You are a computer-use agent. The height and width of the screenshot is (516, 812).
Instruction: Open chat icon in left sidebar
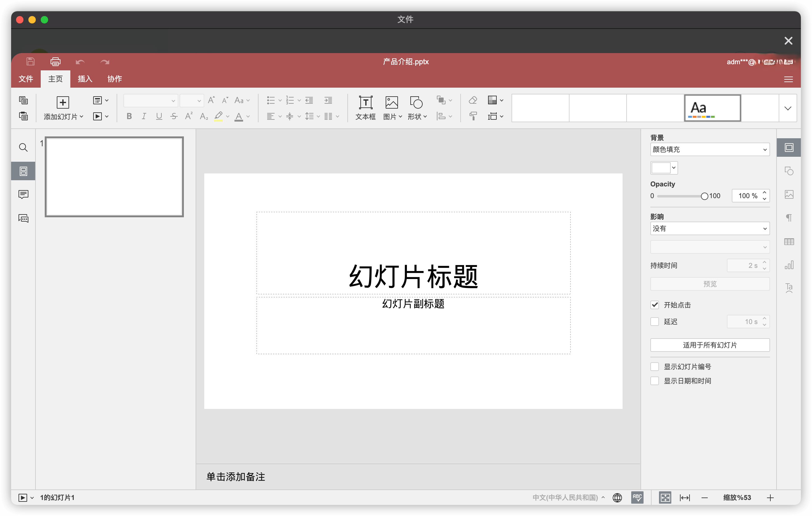click(23, 218)
